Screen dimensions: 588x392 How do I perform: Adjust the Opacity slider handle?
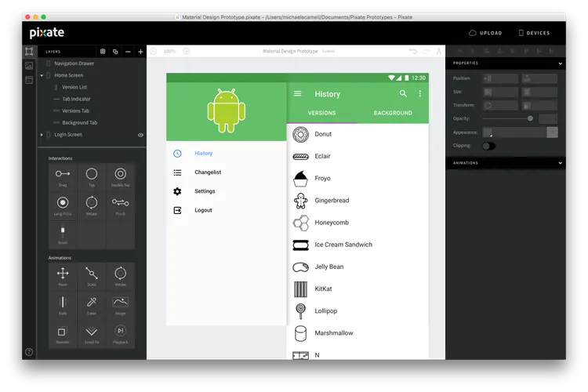click(530, 118)
